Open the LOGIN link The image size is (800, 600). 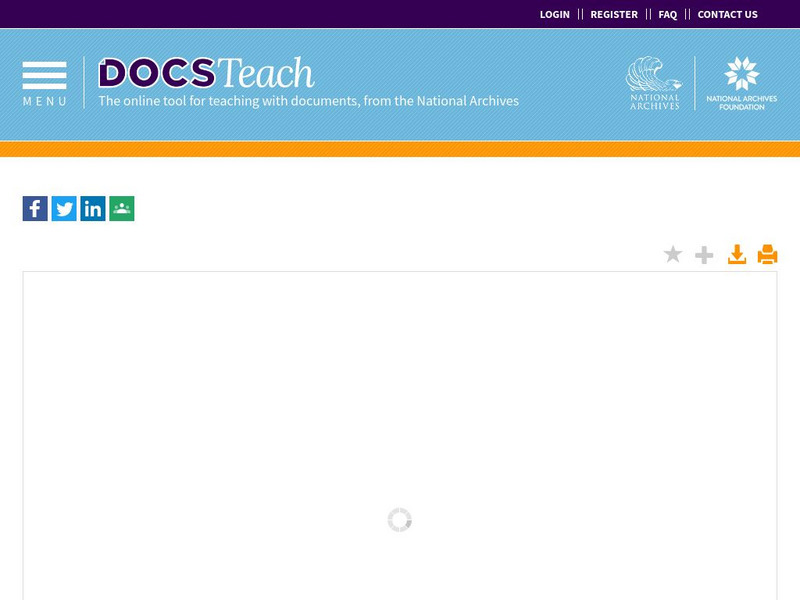tap(555, 14)
